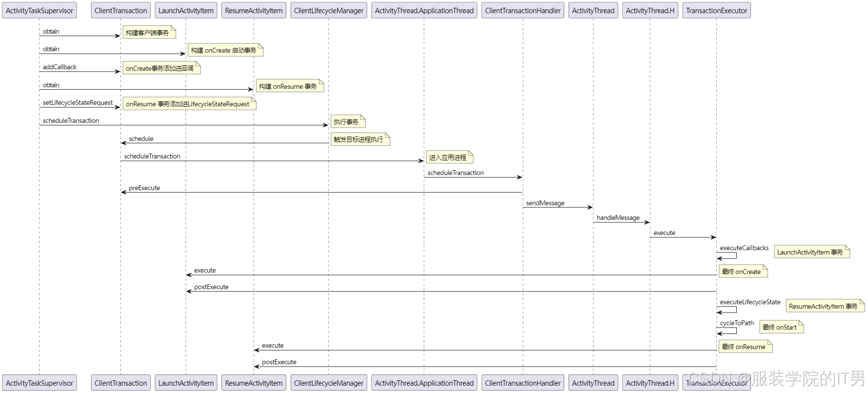The height and width of the screenshot is (393, 868).
Task: Click the note 执行事务
Action: [348, 122]
